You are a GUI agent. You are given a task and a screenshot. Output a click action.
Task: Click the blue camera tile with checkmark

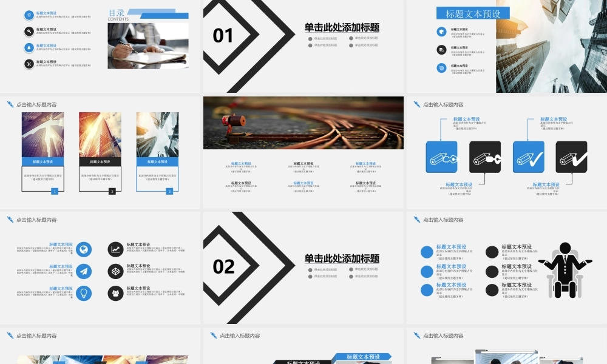click(528, 157)
